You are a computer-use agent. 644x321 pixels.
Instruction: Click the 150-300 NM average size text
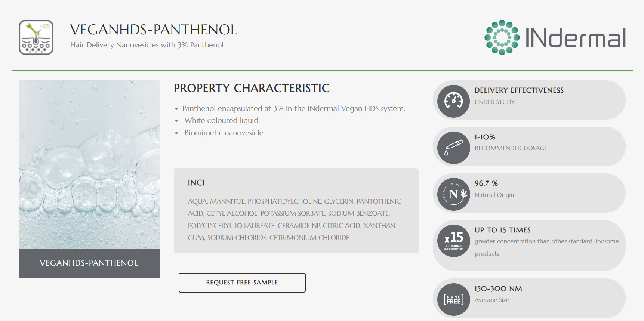[x=498, y=289]
